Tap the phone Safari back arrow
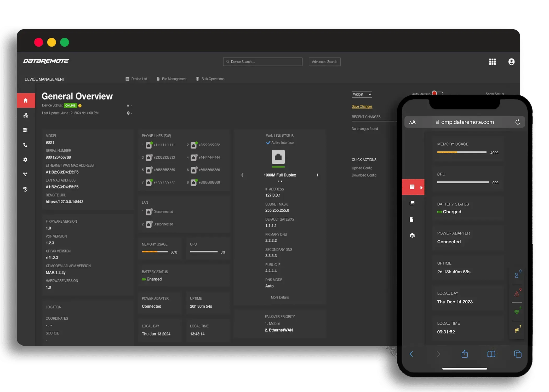The height and width of the screenshot is (392, 549). coord(411,354)
